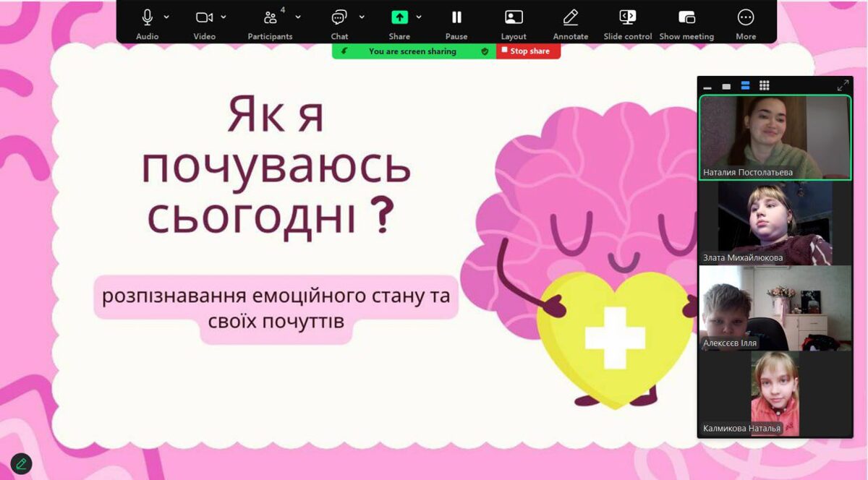Toggle the Video camera button

tap(204, 17)
